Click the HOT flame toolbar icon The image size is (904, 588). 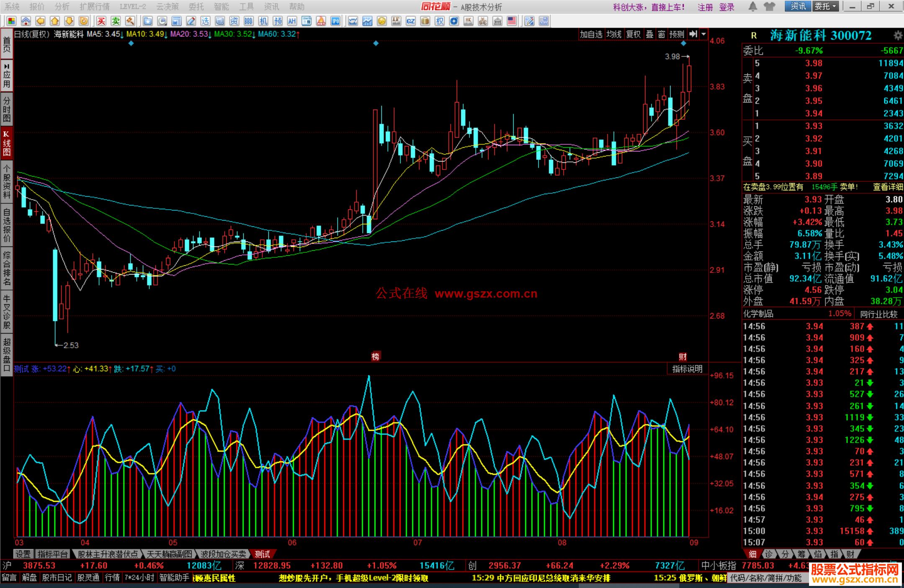pyautogui.click(x=321, y=21)
